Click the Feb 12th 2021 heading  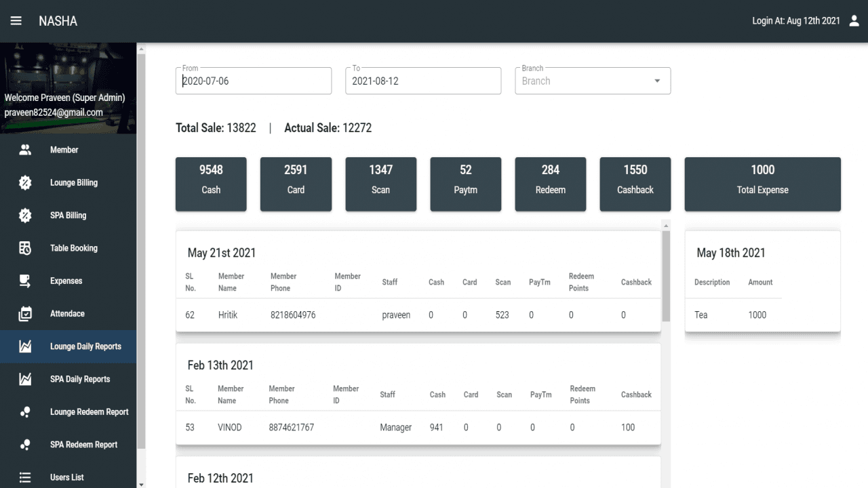pos(220,478)
